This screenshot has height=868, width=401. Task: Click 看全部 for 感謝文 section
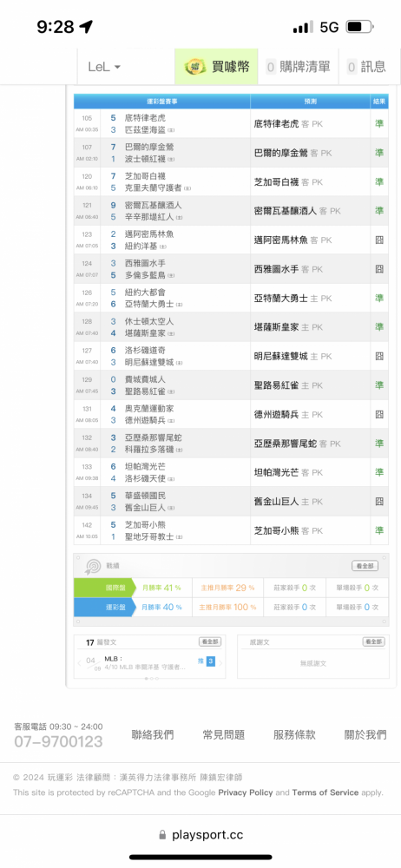tap(374, 641)
